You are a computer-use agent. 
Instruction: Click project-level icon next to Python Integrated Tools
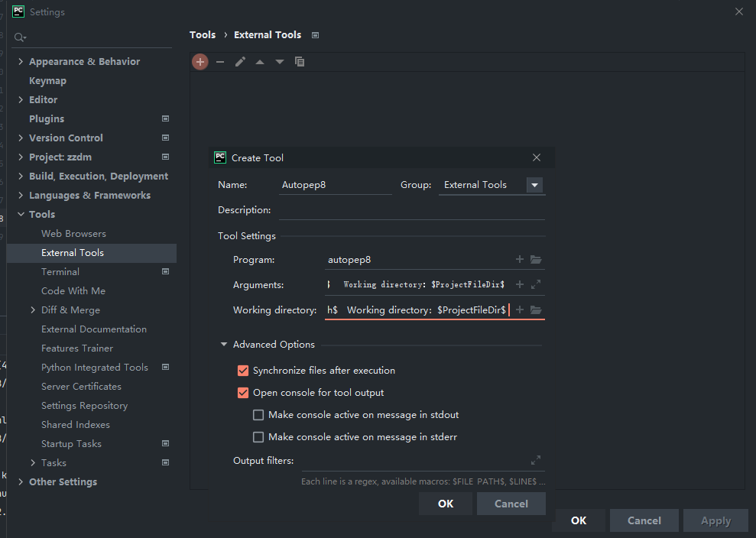pos(165,368)
